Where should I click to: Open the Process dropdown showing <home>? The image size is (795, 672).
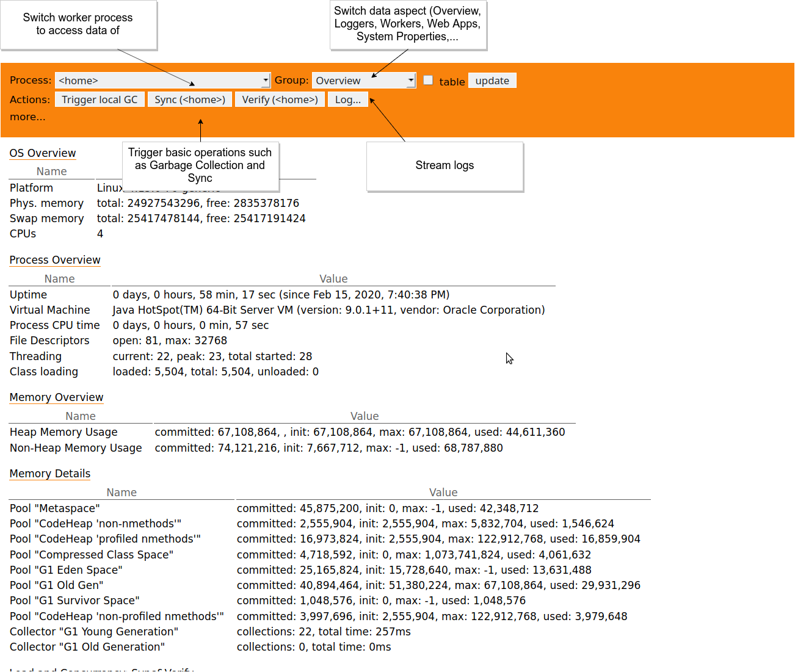click(x=162, y=81)
